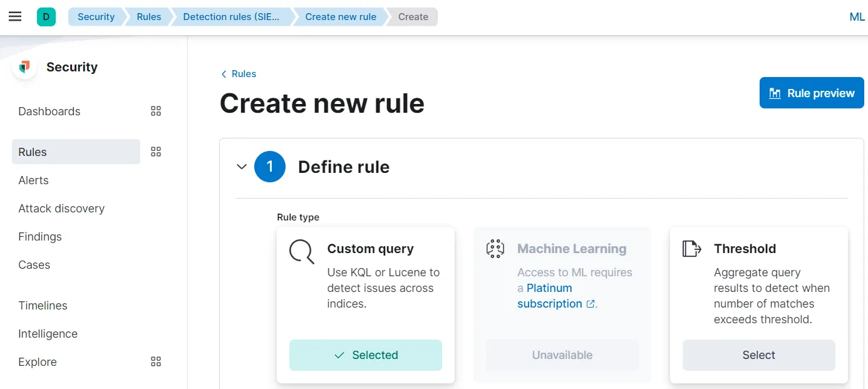
Task: Open the main navigation hamburger menu
Action: coord(15,16)
